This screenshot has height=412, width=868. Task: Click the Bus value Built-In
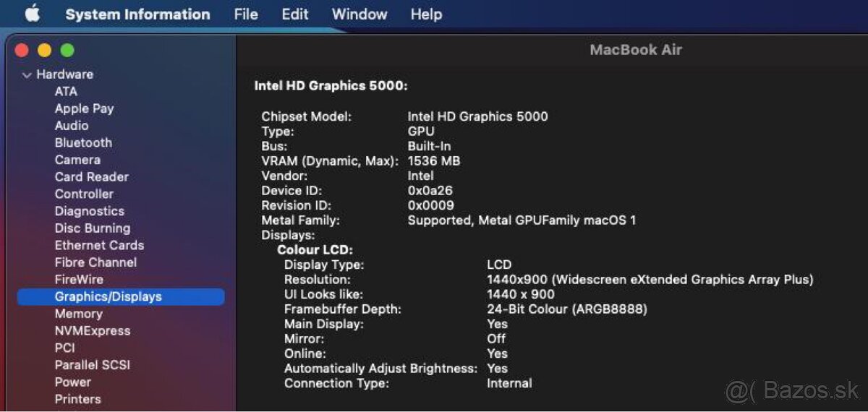coord(429,146)
